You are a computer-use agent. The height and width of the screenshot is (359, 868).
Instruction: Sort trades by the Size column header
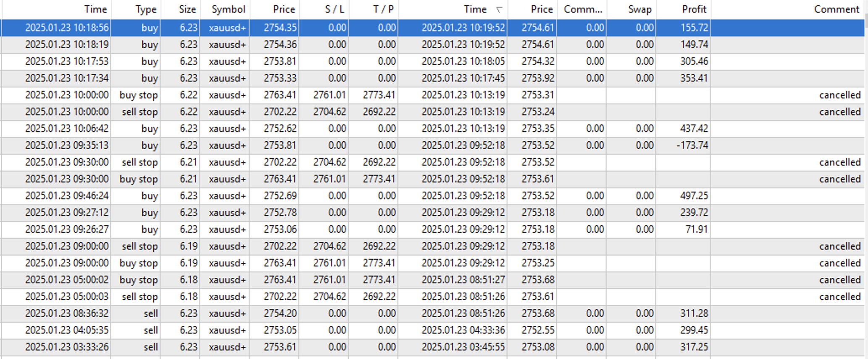(187, 9)
